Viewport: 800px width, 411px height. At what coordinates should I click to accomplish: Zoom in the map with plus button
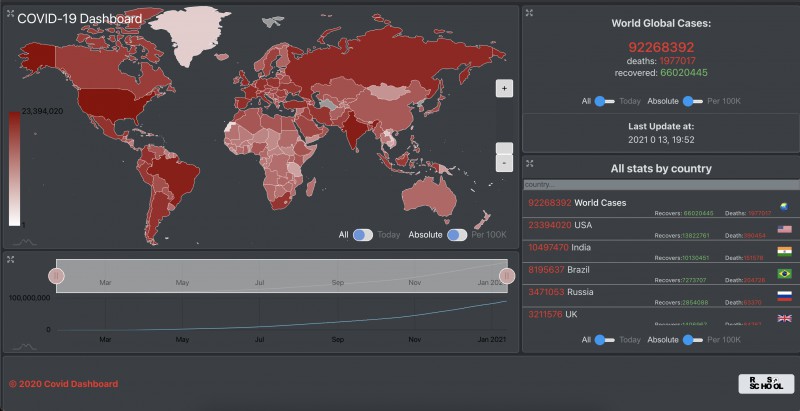[504, 88]
